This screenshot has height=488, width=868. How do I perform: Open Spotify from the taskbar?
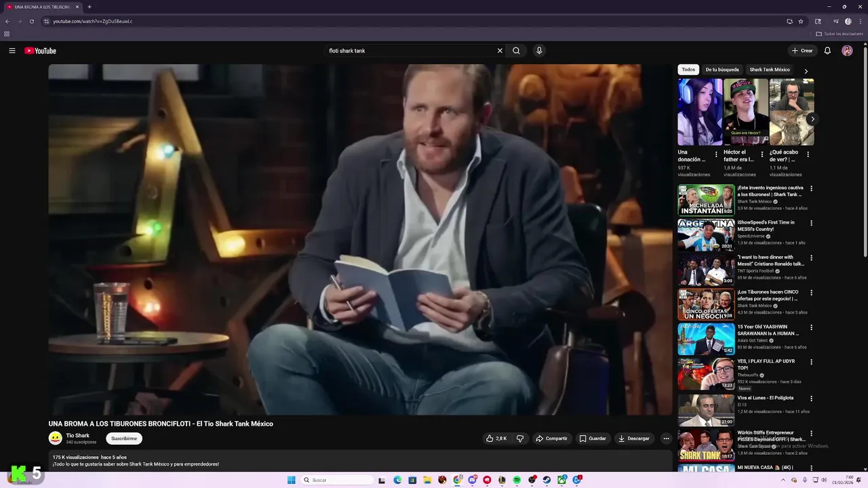(x=517, y=480)
